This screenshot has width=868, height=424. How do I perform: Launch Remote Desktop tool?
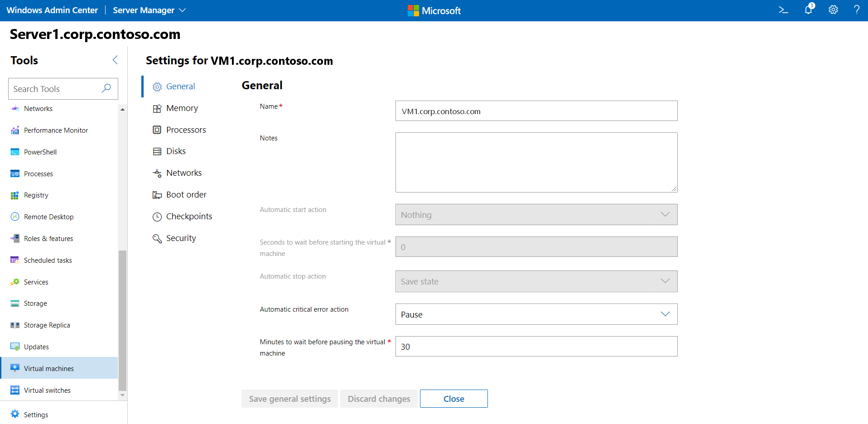tap(48, 217)
